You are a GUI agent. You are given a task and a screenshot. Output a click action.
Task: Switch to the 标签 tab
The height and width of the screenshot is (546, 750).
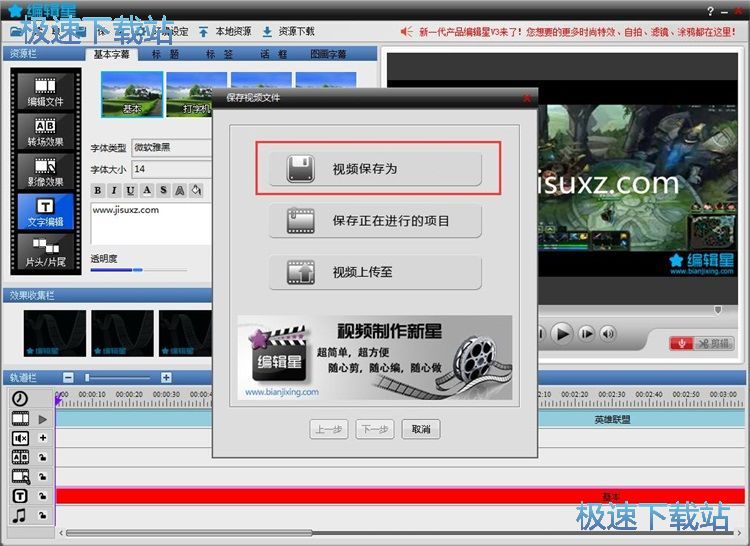tap(219, 54)
